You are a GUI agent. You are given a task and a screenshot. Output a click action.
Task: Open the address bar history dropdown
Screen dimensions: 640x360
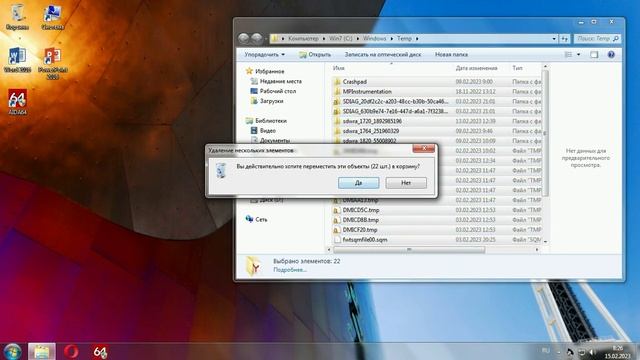[x=554, y=38]
